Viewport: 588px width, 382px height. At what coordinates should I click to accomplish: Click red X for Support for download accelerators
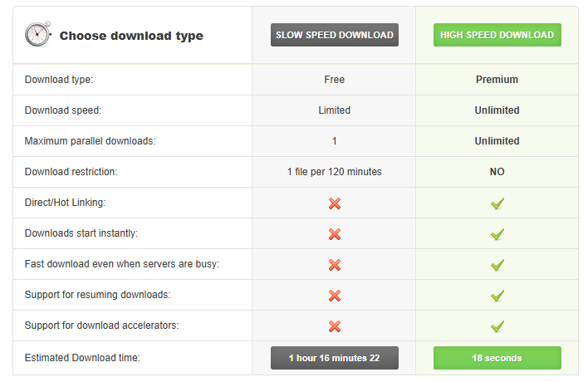[335, 326]
